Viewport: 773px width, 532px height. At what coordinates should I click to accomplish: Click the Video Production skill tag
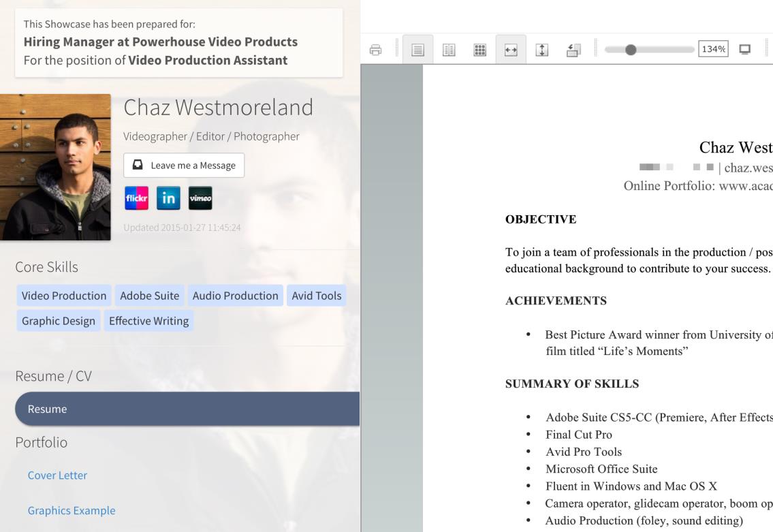click(x=63, y=296)
